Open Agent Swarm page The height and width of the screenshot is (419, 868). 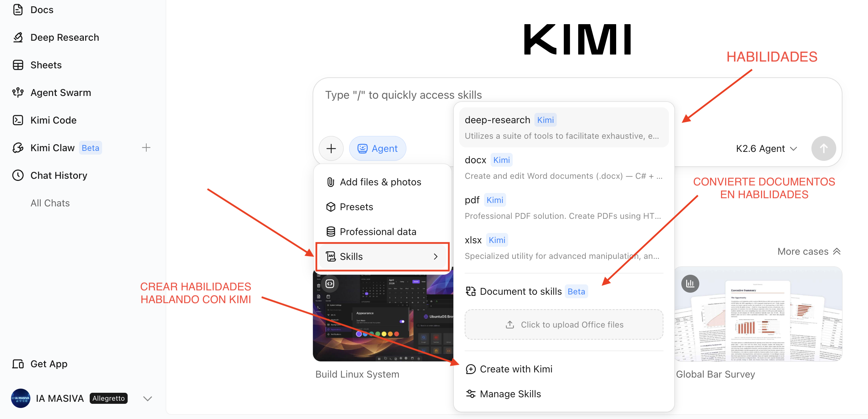(x=61, y=92)
